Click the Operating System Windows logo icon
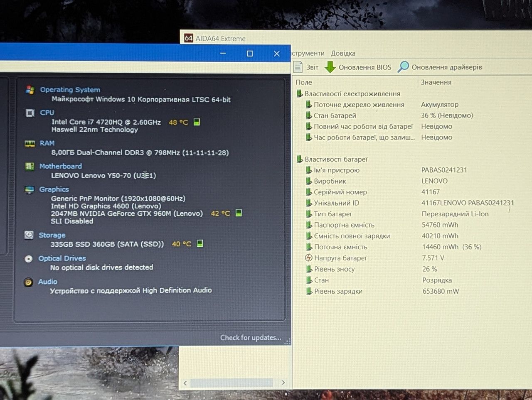The width and height of the screenshot is (532, 400). coord(30,90)
